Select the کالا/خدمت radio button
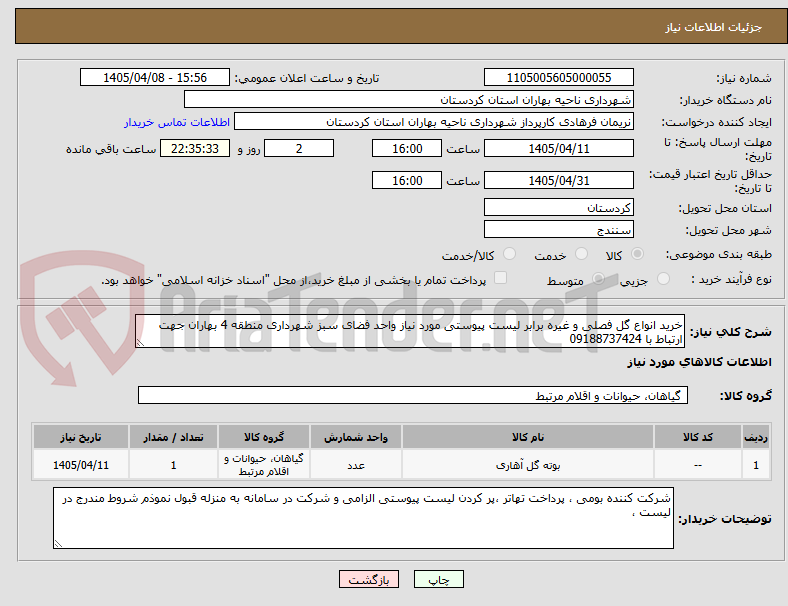Screen dimensions: 788x606 (x=510, y=254)
